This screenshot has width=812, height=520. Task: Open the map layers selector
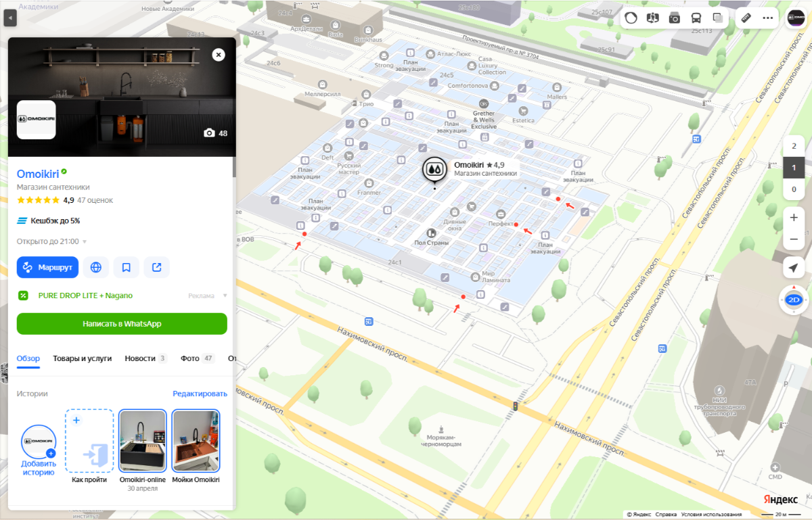[718, 18]
